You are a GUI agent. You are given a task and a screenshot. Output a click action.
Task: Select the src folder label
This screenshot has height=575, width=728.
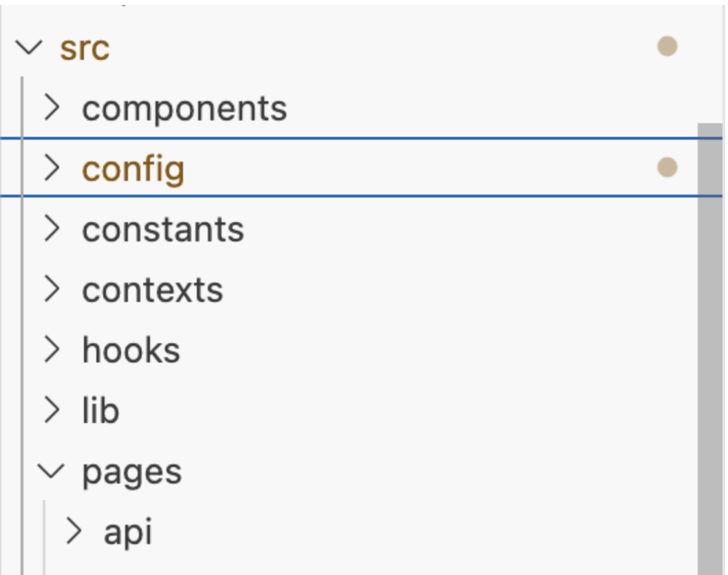coord(85,48)
